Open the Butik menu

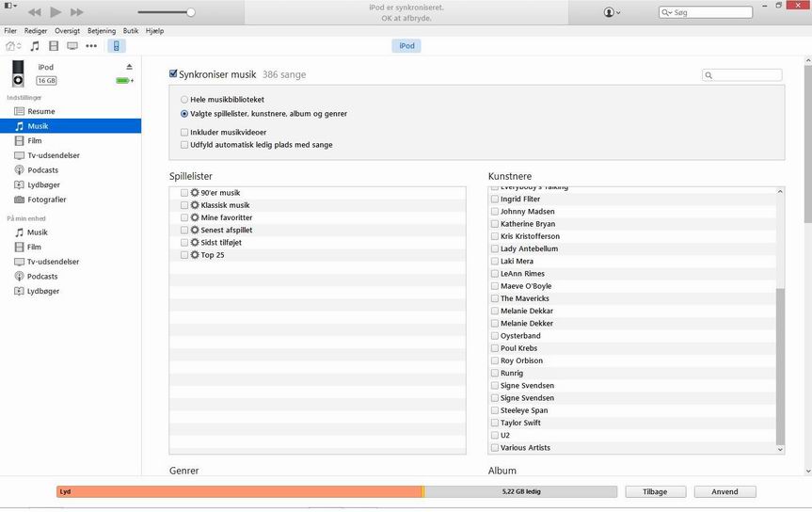[131, 31]
